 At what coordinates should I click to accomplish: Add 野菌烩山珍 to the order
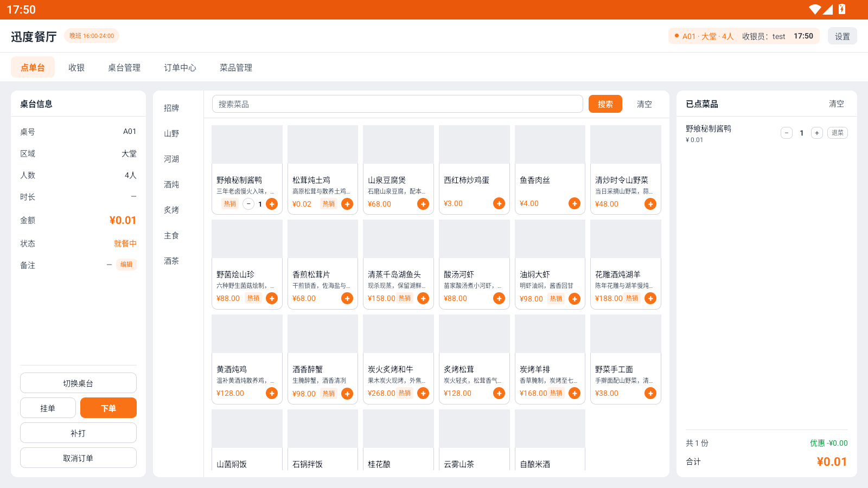click(272, 298)
